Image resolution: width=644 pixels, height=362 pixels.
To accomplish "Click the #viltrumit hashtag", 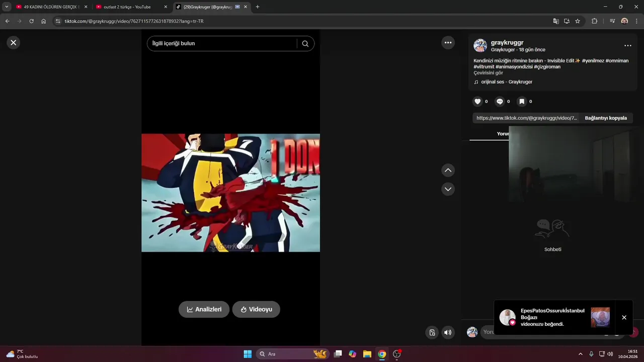I will [484, 67].
